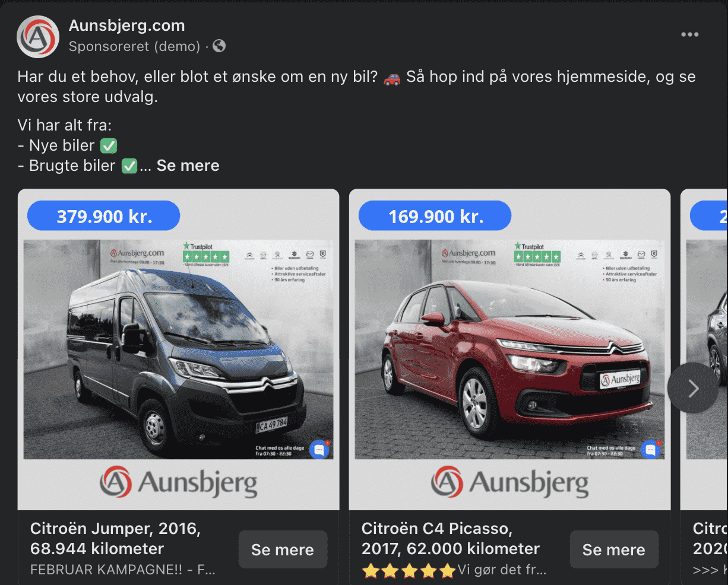Click the partially visible third car card
Image resolution: width=728 pixels, height=585 pixels.
point(704,386)
